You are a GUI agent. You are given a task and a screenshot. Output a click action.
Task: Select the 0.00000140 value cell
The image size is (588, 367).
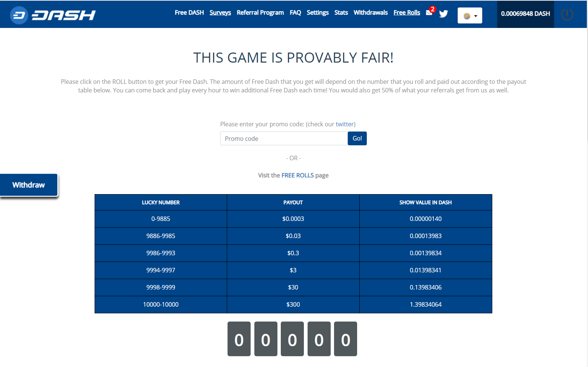426,219
